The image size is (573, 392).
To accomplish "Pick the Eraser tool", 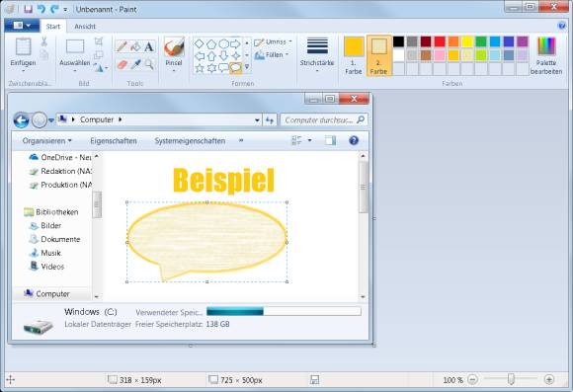I will coord(122,64).
